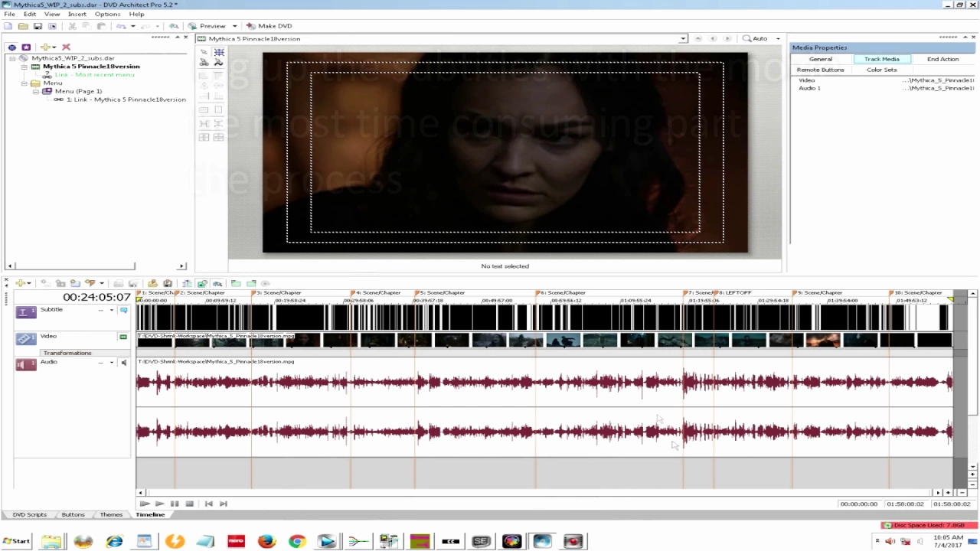Open Google Chrome from the taskbar
Viewport: 980px width, 551px height.
(297, 541)
